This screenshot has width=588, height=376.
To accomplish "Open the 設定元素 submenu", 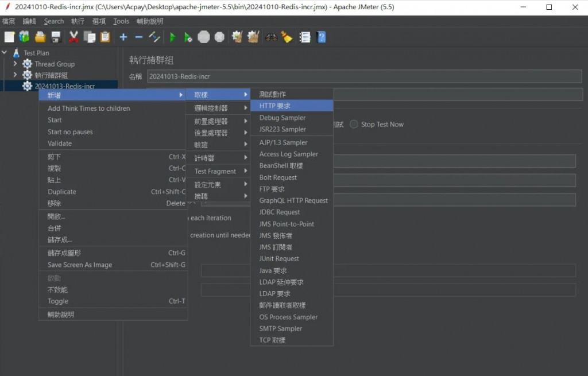I will coord(218,184).
